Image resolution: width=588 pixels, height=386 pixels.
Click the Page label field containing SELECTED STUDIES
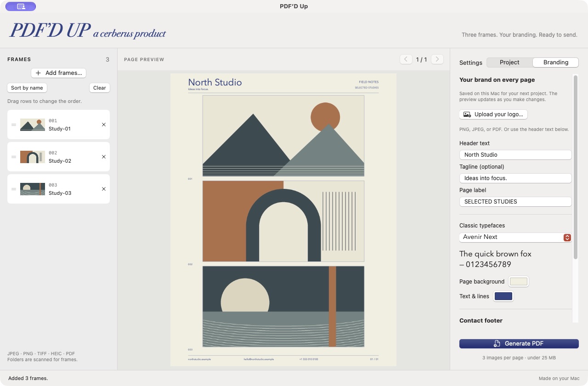click(515, 202)
